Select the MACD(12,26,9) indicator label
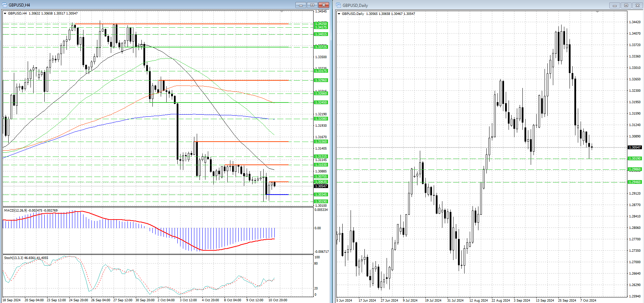 (31, 211)
